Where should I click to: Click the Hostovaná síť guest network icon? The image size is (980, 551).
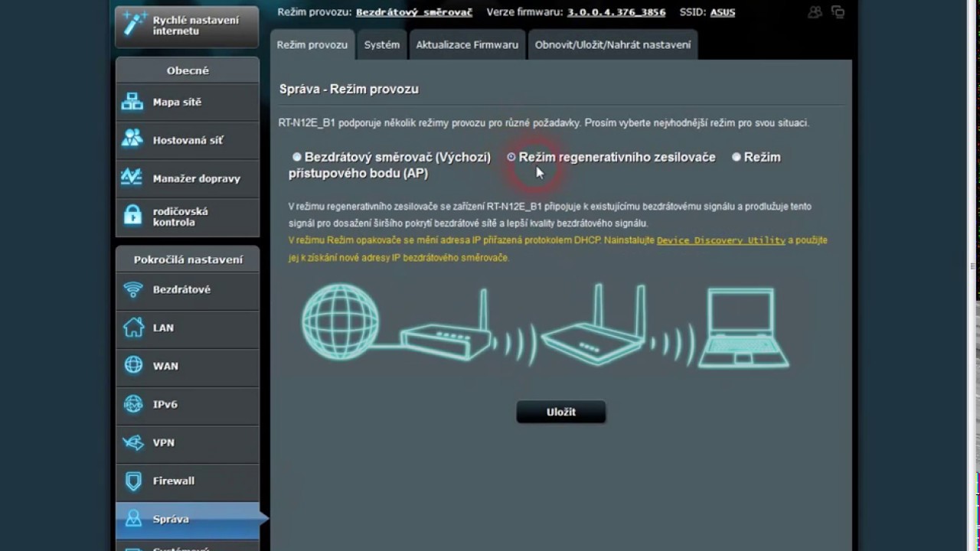132,139
